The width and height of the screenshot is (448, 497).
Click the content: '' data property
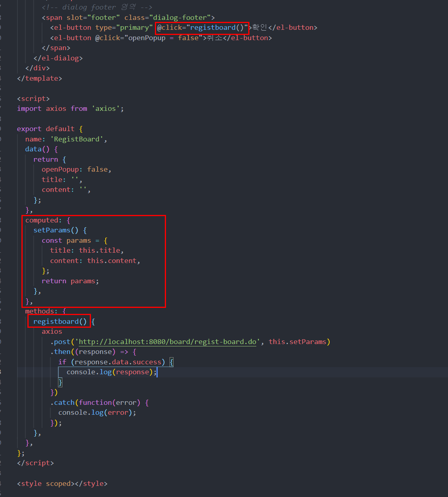(66, 190)
